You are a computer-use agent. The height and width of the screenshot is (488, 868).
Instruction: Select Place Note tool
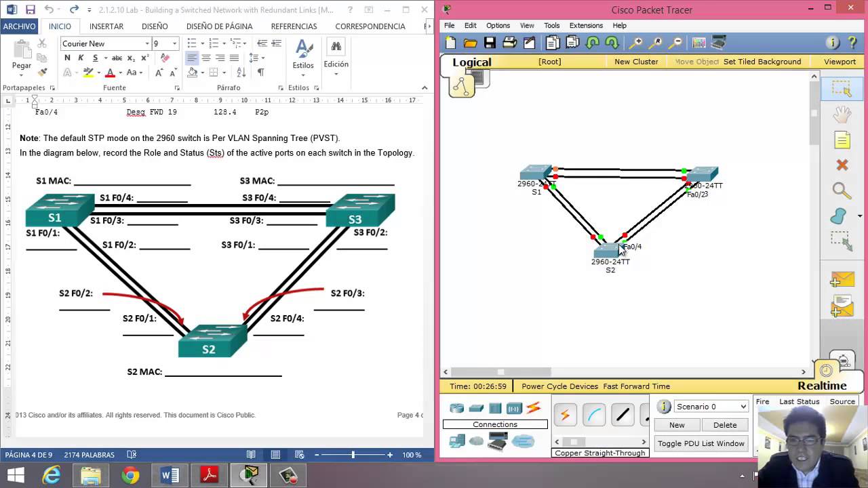point(842,140)
